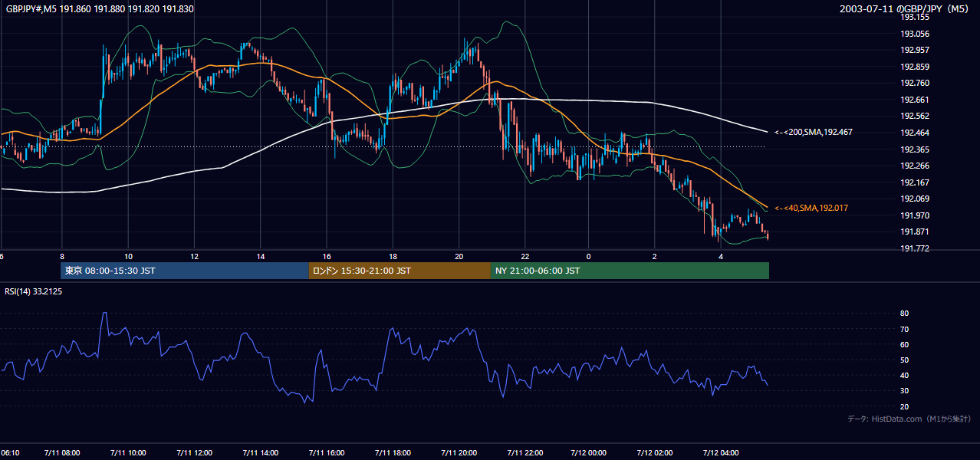The width and height of the screenshot is (980, 460).
Task: Click the 7/11 18:00 date label
Action: tap(392, 452)
